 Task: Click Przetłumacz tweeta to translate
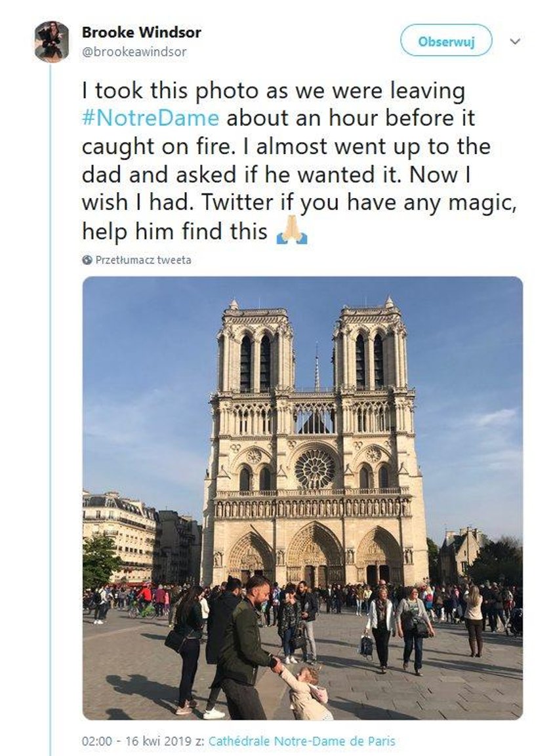tap(143, 260)
